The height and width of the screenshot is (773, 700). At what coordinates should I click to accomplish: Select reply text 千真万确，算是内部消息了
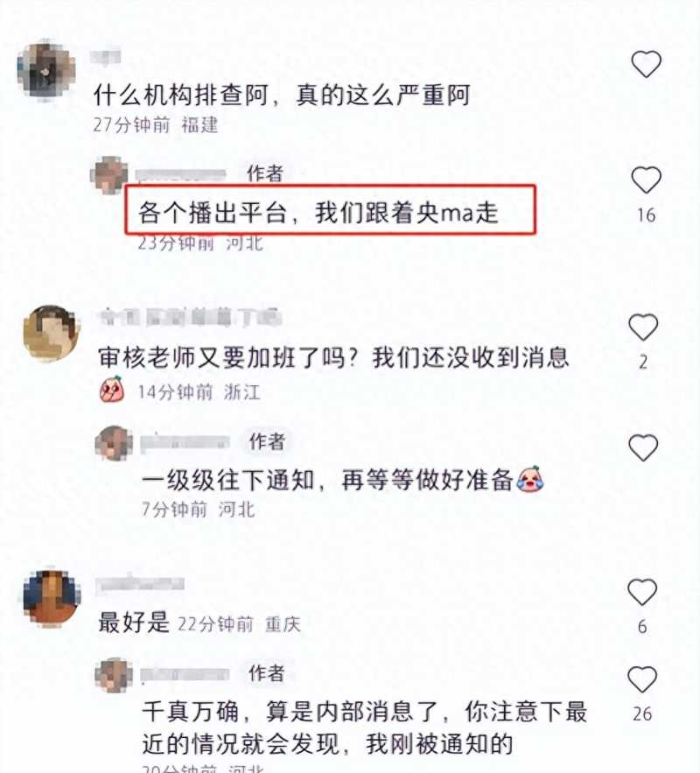click(x=290, y=712)
